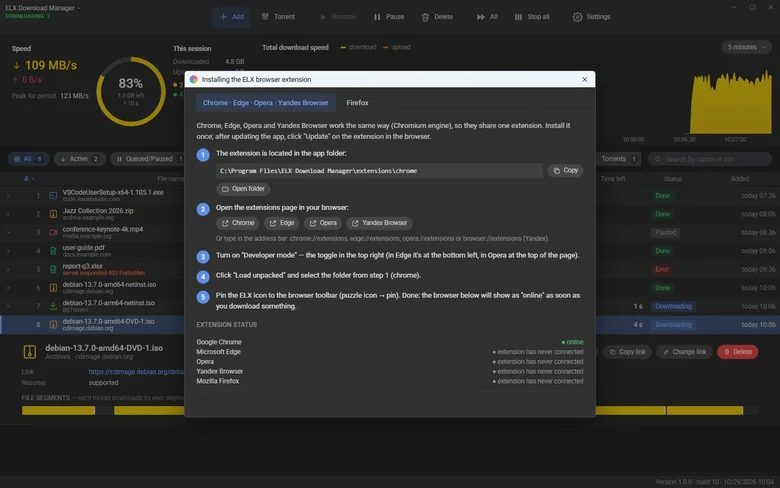
Task: Click the Time left column header
Action: pyautogui.click(x=613, y=179)
